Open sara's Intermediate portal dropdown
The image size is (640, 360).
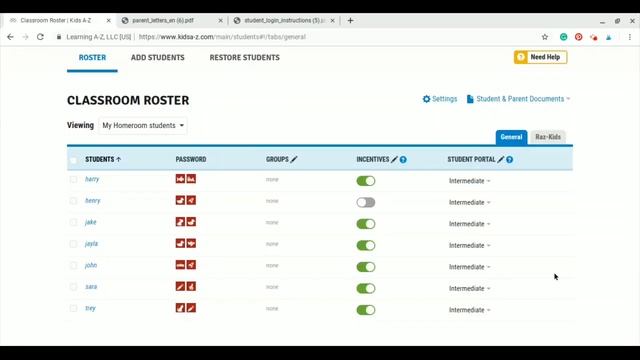point(469,288)
